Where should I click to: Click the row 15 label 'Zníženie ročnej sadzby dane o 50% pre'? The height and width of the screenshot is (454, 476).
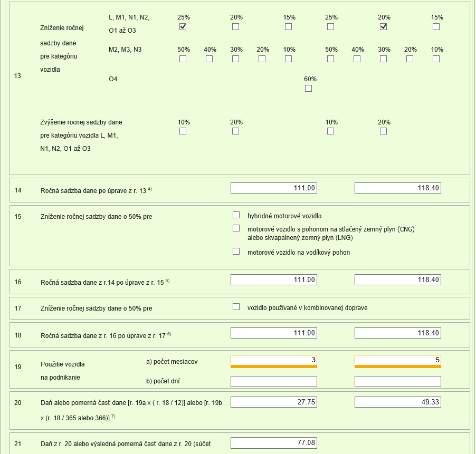(x=96, y=217)
